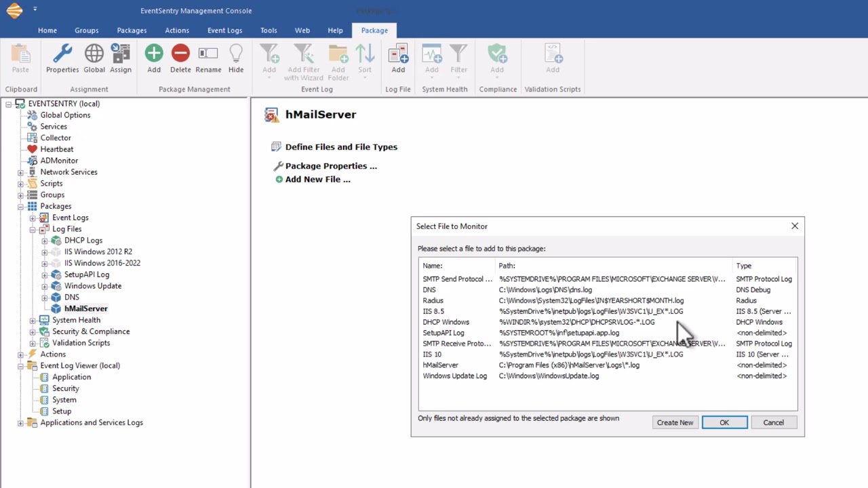
Task: Expand the Event Logs package node
Action: pyautogui.click(x=33, y=218)
